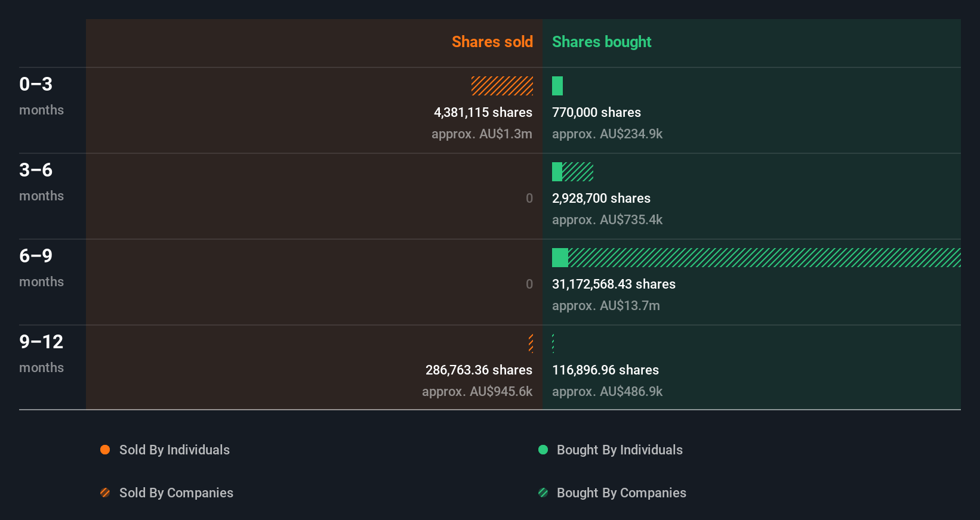Click the solid green segment of the 3–6 months bar
This screenshot has height=520, width=980.
pos(557,172)
